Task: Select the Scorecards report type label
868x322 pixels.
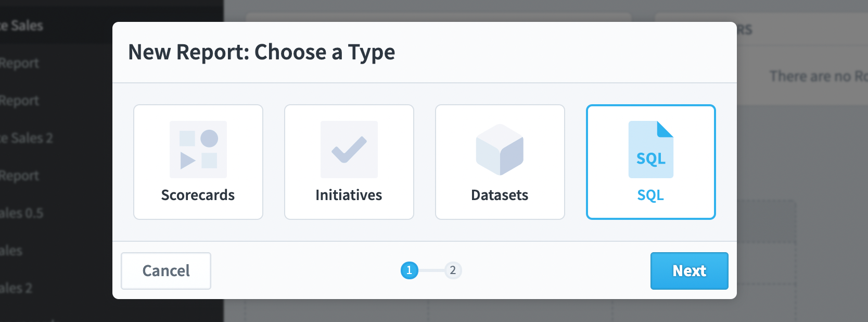Action: pos(198,195)
